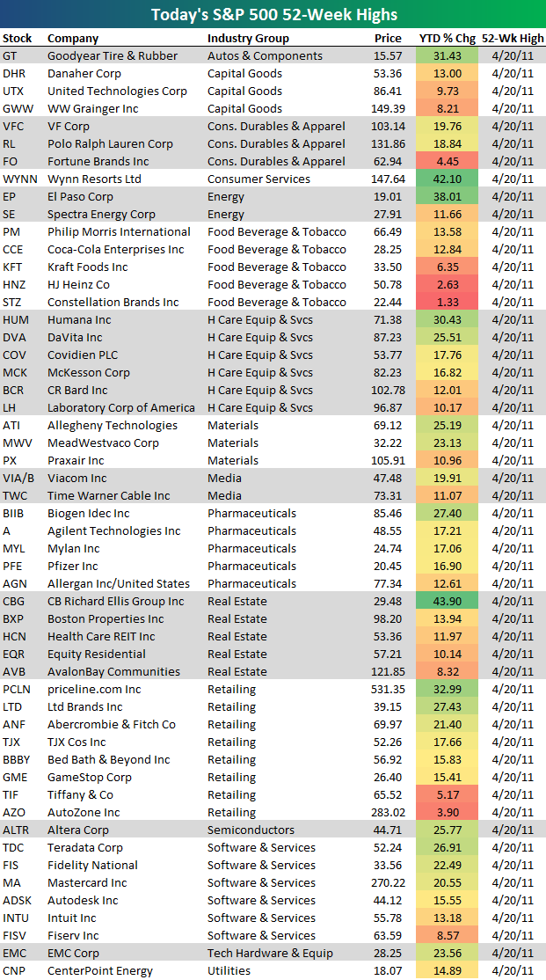Select Altera Corp company cell
Image resolution: width=546 pixels, height=980 pixels.
tap(78, 830)
